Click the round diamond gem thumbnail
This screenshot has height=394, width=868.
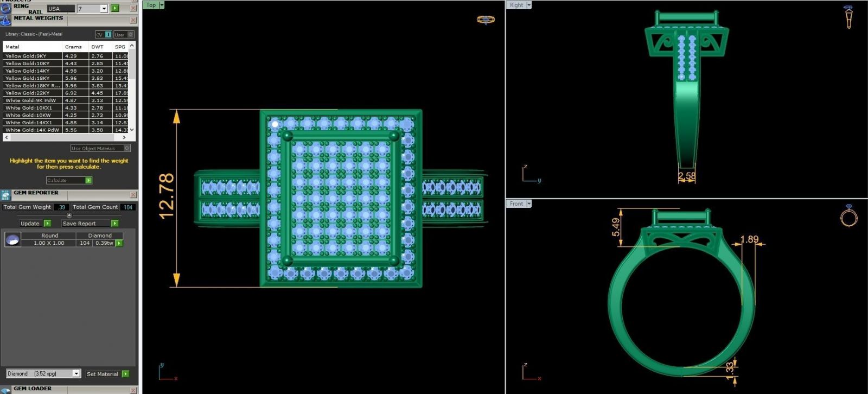click(12, 239)
